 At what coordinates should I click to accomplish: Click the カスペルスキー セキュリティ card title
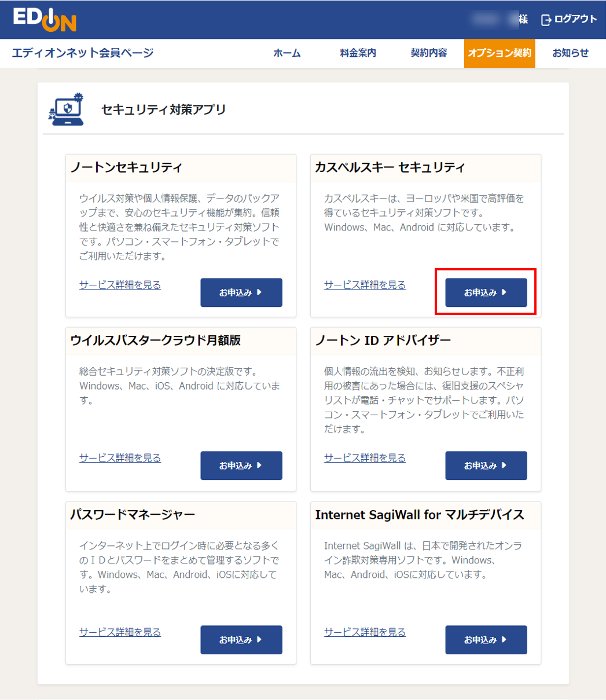390,168
